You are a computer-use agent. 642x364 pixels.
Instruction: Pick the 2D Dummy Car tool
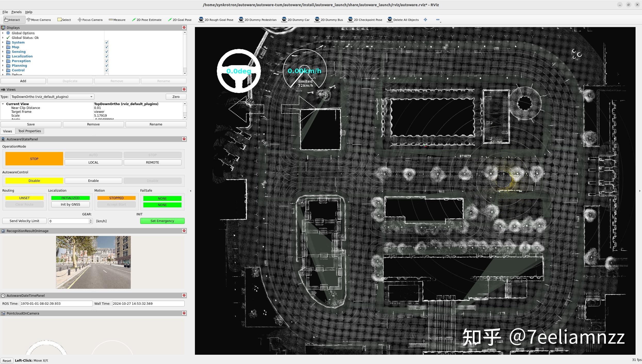(295, 20)
